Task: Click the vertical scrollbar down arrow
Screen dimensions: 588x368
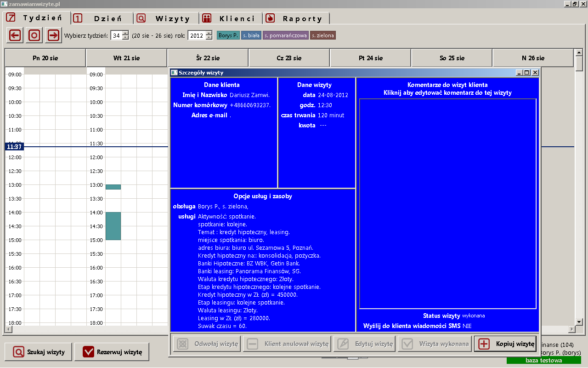Action: coord(579,322)
